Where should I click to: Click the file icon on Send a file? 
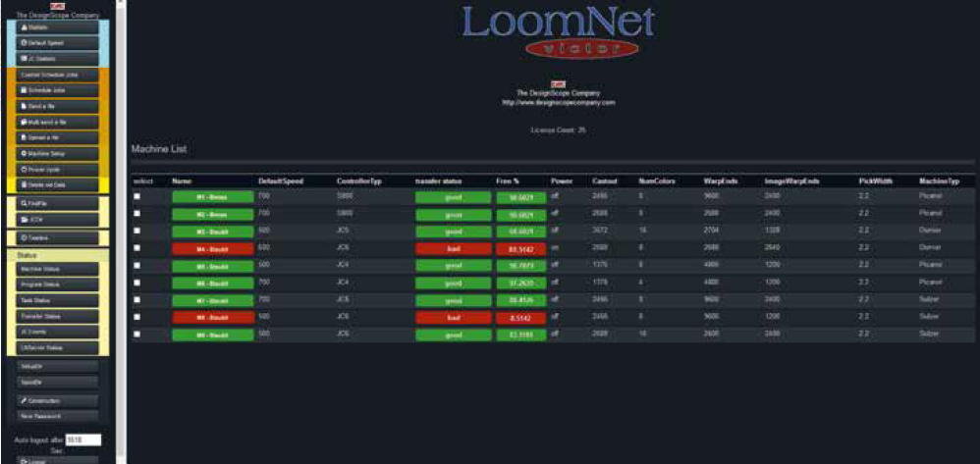[24, 106]
